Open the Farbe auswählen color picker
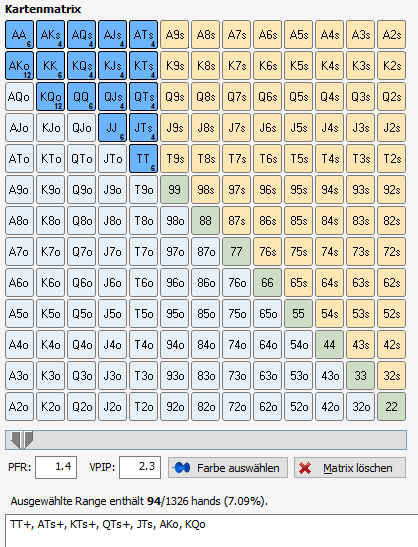This screenshot has height=547, width=418. [228, 468]
